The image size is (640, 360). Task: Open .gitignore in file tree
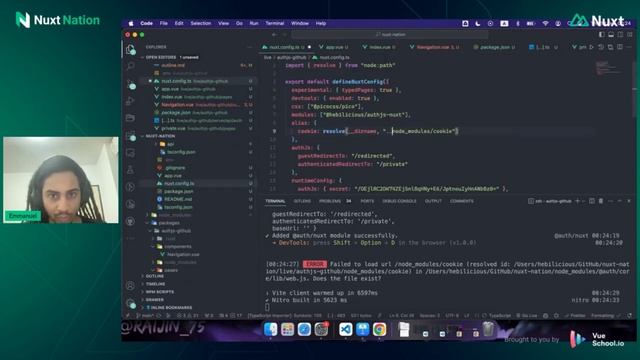point(175,168)
